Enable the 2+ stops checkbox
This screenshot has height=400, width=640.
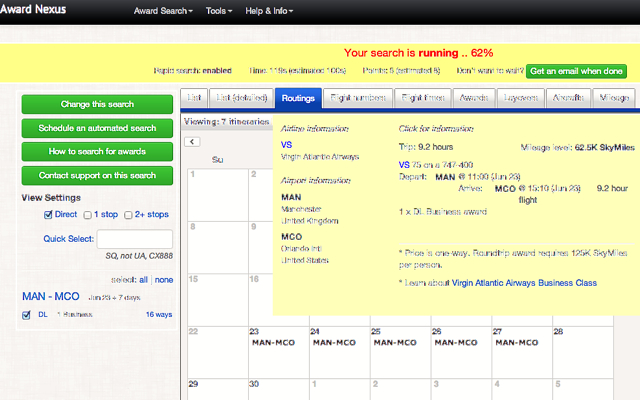pyautogui.click(x=128, y=215)
